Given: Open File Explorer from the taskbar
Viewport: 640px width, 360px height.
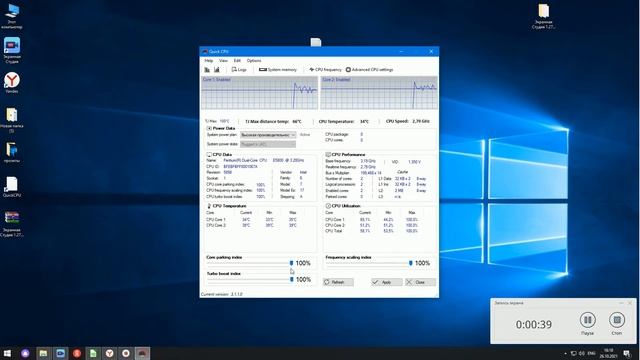Looking at the screenshot, I should tap(43, 353).
